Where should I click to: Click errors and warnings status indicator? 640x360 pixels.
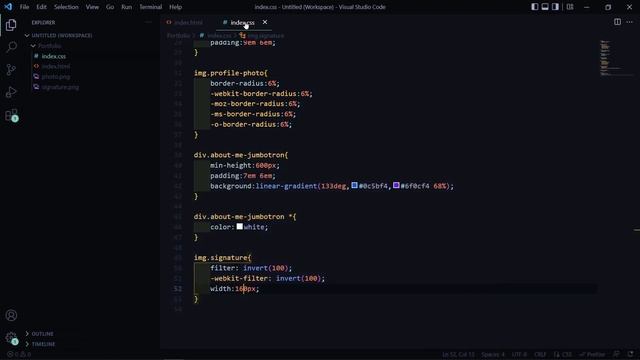click(x=19, y=354)
